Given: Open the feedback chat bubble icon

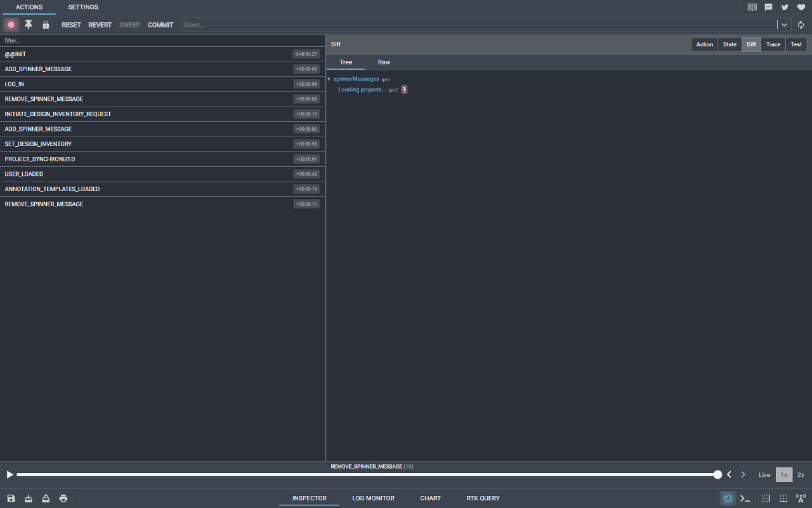Looking at the screenshot, I should [768, 7].
